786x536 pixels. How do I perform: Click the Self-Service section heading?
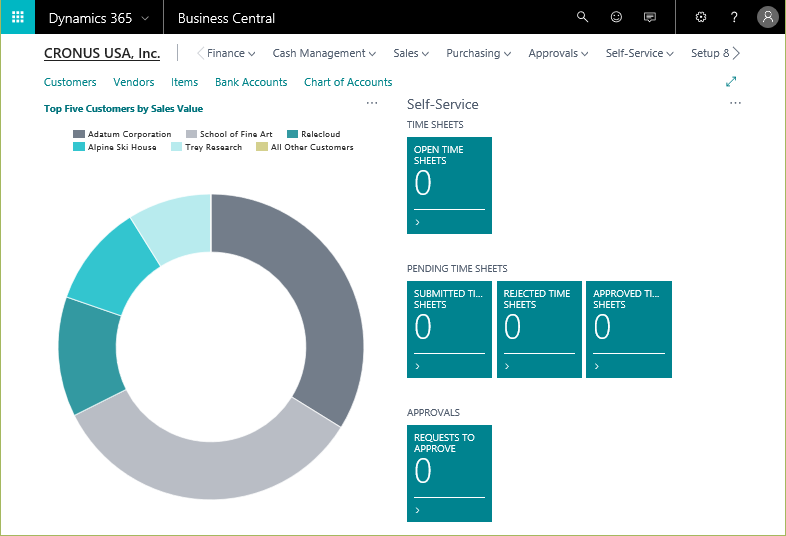[x=443, y=104]
